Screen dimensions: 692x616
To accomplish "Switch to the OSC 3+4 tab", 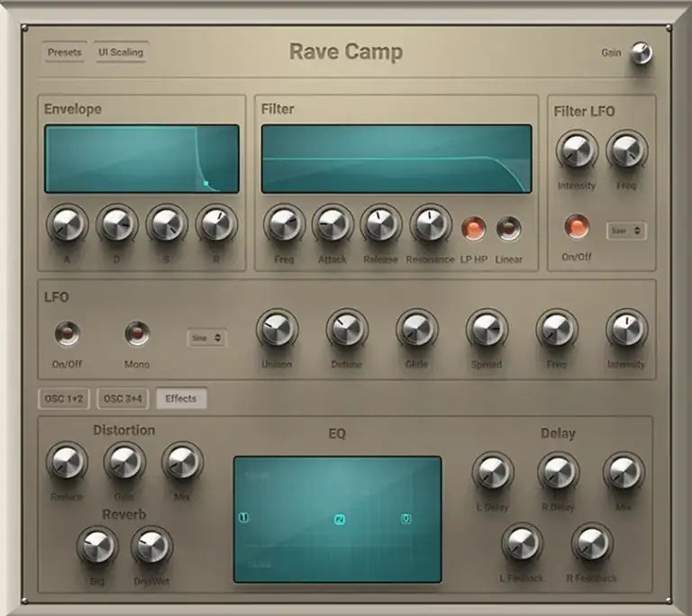I will click(x=123, y=398).
